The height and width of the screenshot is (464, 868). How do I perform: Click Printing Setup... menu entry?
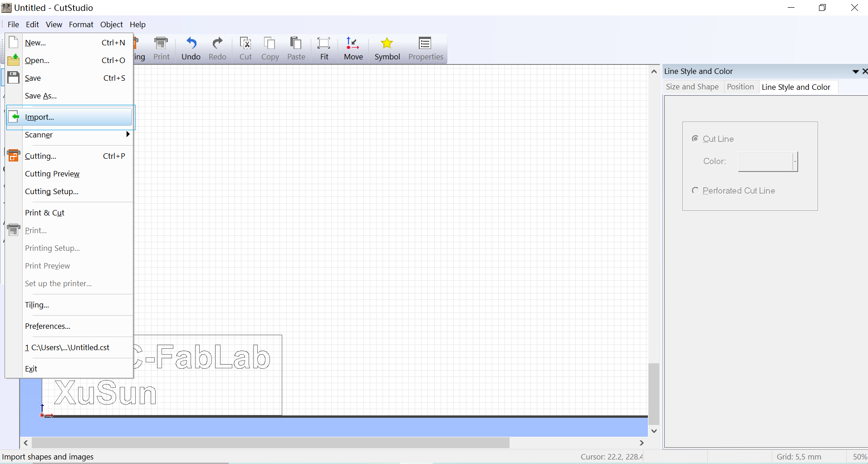point(69,248)
